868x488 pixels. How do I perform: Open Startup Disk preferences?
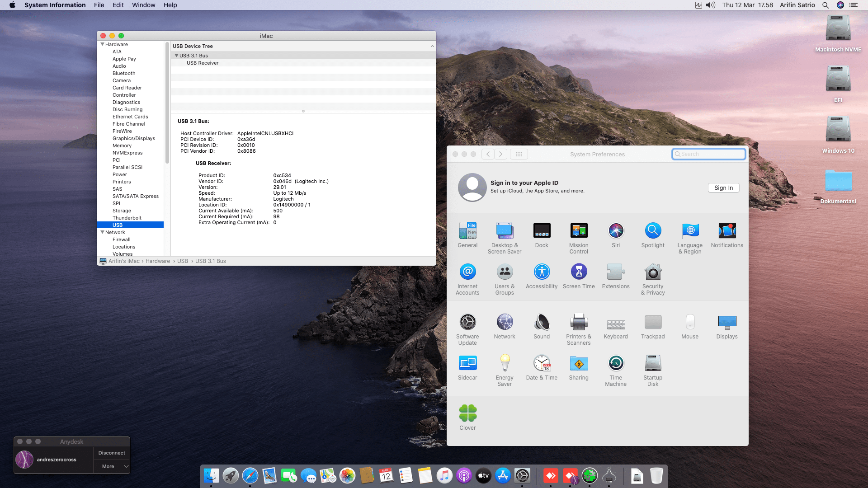pyautogui.click(x=653, y=371)
